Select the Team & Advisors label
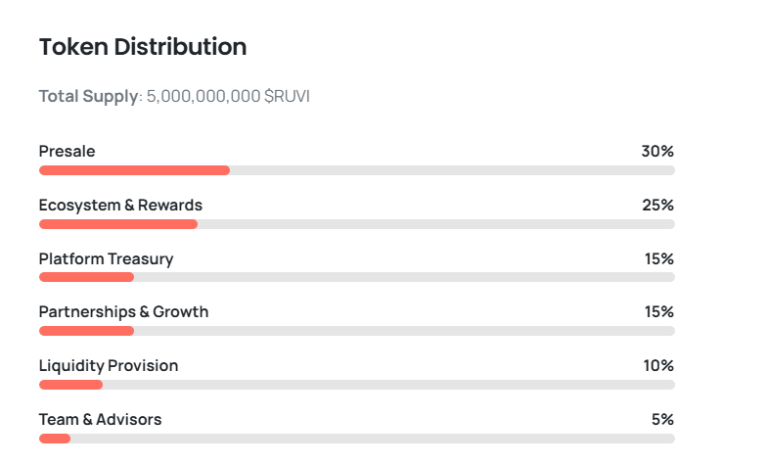This screenshot has height=464, width=768. click(100, 420)
